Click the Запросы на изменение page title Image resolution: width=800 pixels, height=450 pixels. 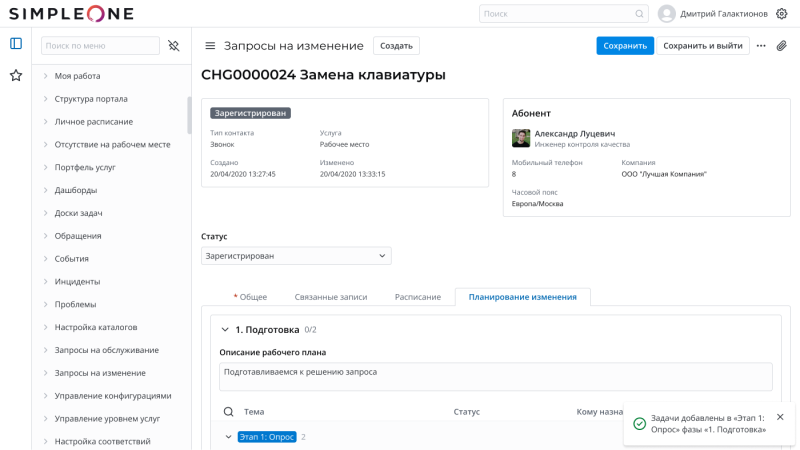tap(294, 46)
